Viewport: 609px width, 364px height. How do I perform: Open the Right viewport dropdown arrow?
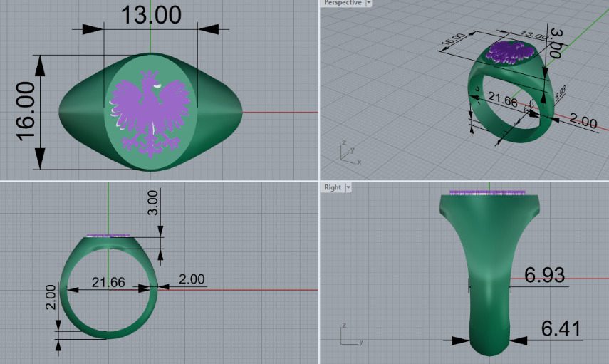348,187
